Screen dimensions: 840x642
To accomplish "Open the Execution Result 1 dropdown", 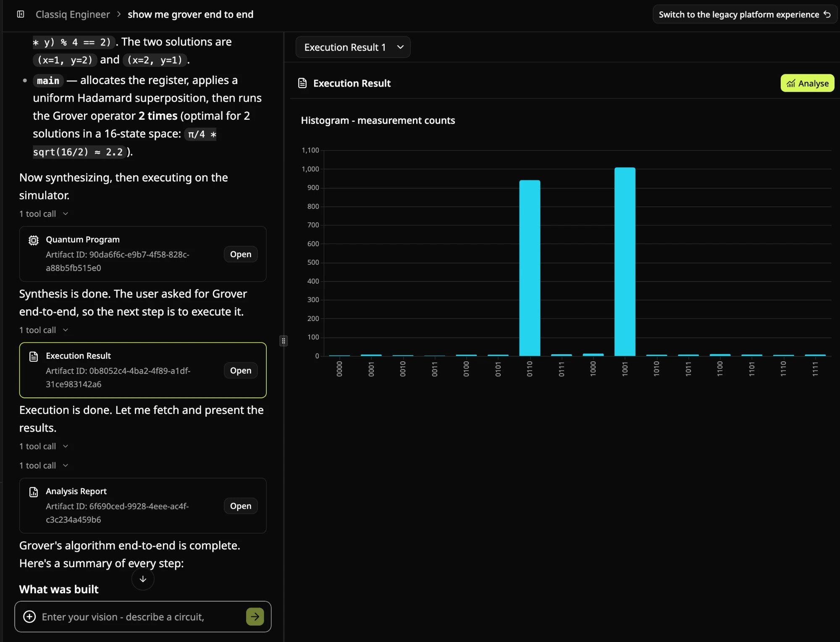I will click(x=353, y=47).
